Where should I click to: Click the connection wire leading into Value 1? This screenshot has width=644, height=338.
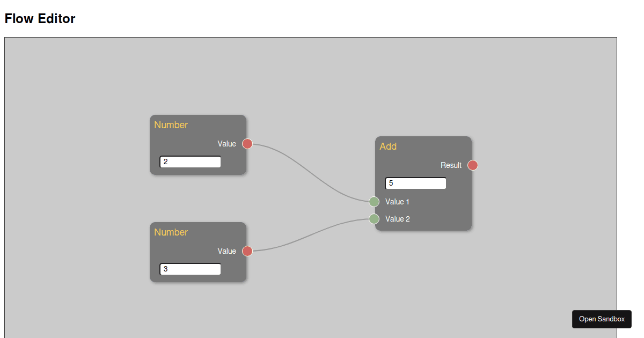pyautogui.click(x=311, y=172)
